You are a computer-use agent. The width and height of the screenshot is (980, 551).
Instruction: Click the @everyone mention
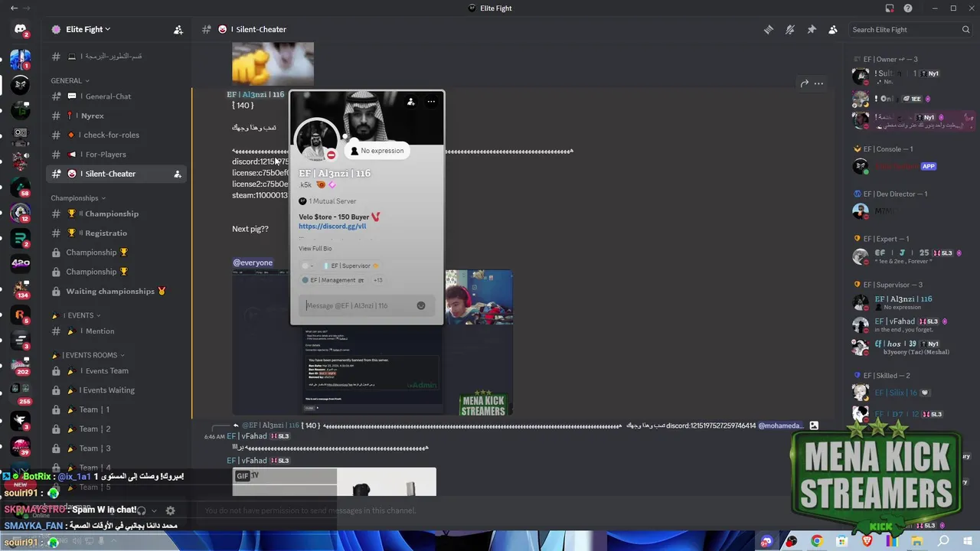point(253,262)
